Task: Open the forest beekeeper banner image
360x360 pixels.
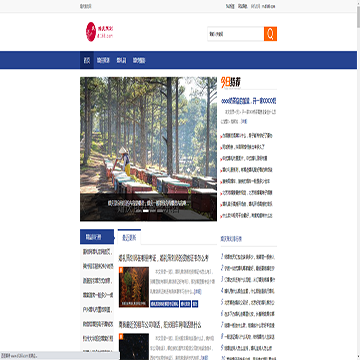Action: pyautogui.click(x=148, y=149)
